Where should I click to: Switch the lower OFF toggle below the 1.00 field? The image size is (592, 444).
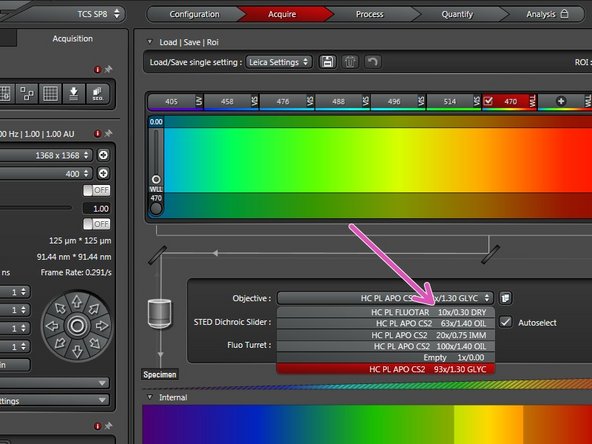(x=97, y=224)
